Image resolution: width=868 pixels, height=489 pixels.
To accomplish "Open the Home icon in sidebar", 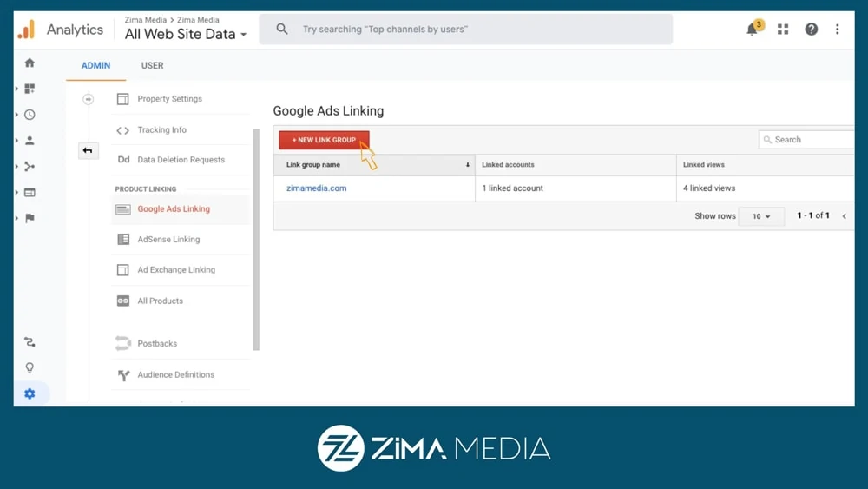I will tap(30, 63).
